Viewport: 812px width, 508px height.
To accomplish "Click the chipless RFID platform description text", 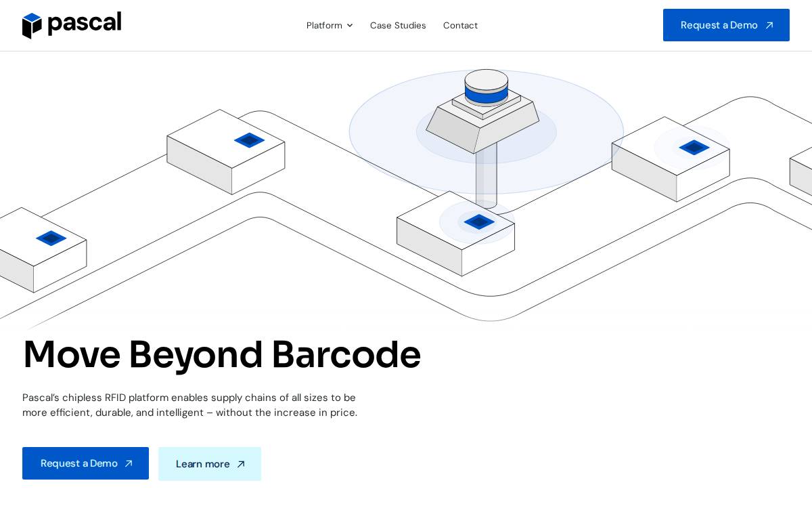I will [190, 405].
